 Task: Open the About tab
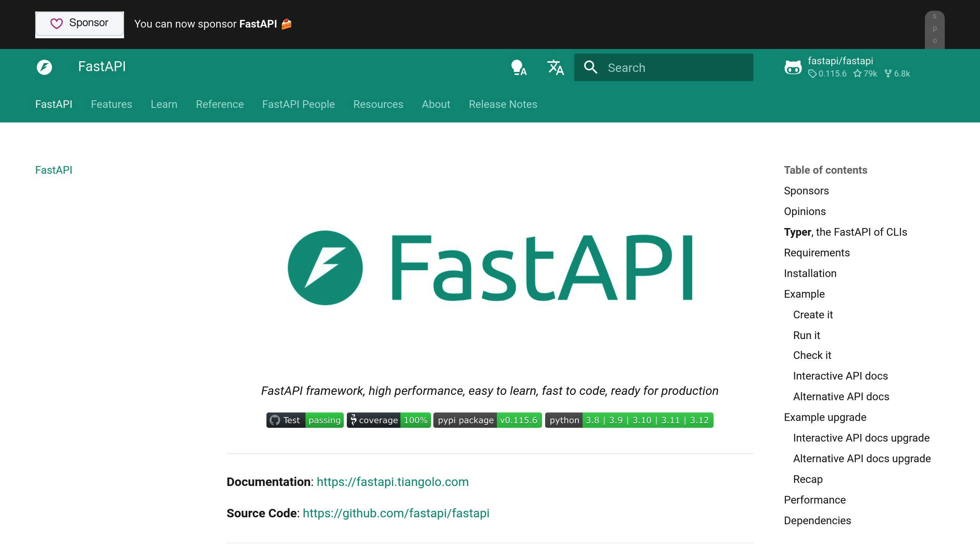click(x=436, y=104)
